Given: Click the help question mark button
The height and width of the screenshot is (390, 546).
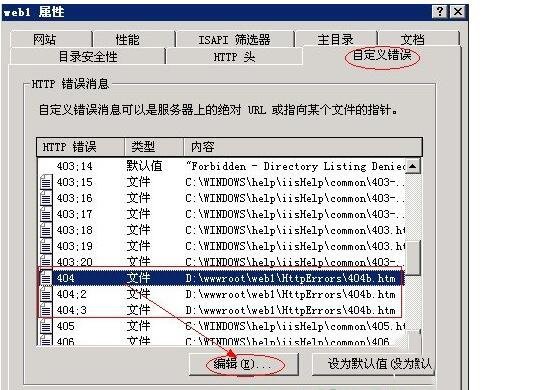Looking at the screenshot, I should (439, 12).
